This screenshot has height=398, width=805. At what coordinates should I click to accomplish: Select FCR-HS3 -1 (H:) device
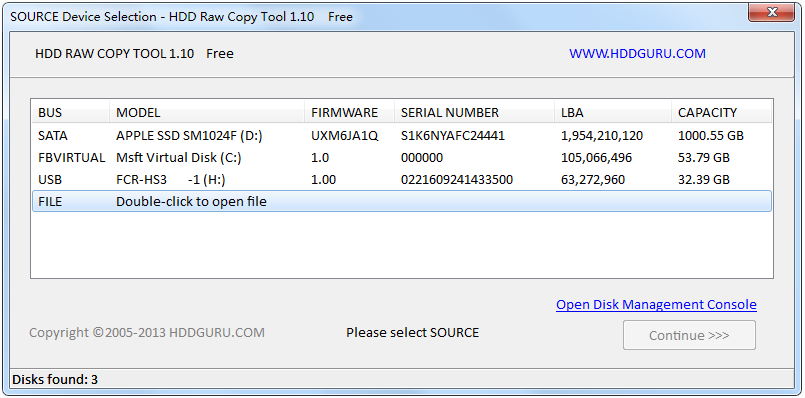(170, 180)
